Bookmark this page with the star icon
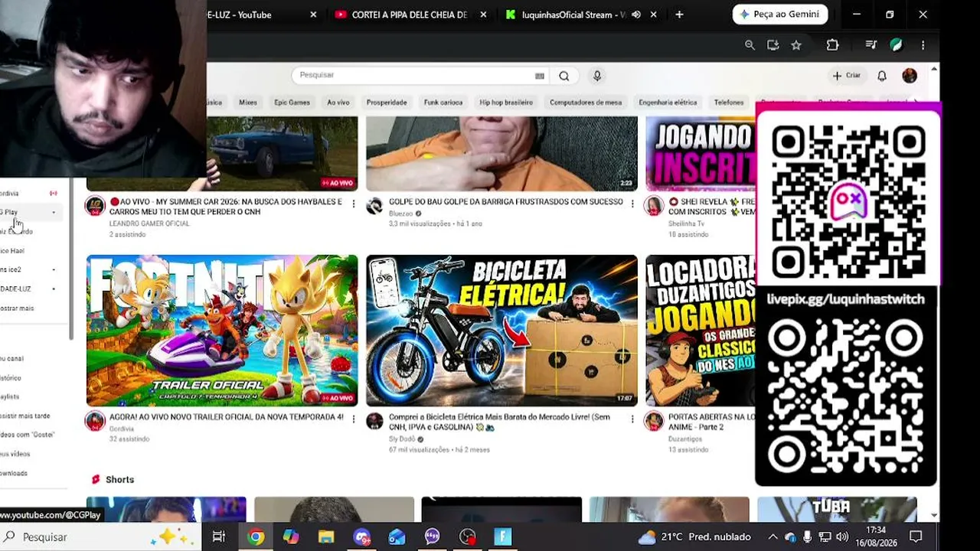 pyautogui.click(x=796, y=45)
